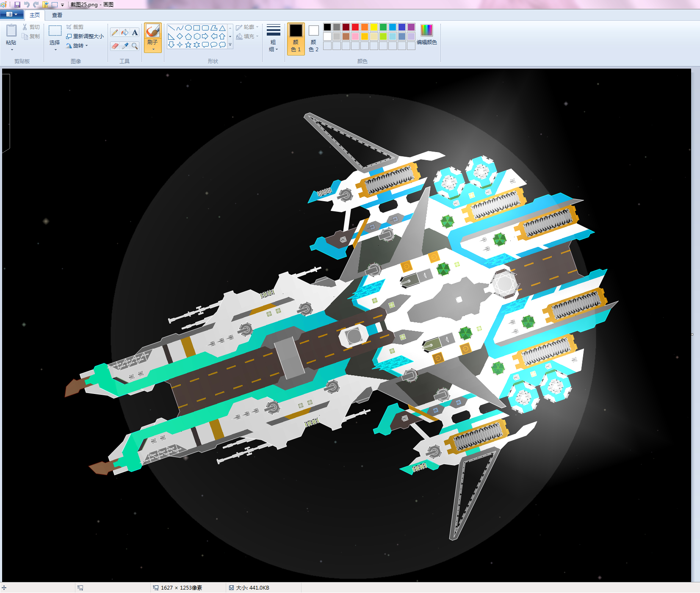Redo using the title bar arrow
The width and height of the screenshot is (700, 593).
(x=36, y=5)
